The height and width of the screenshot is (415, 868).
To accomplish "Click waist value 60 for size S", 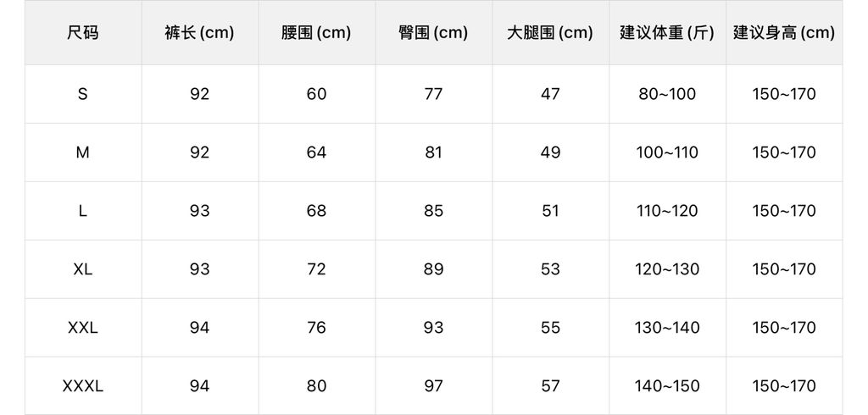I will (x=316, y=94).
